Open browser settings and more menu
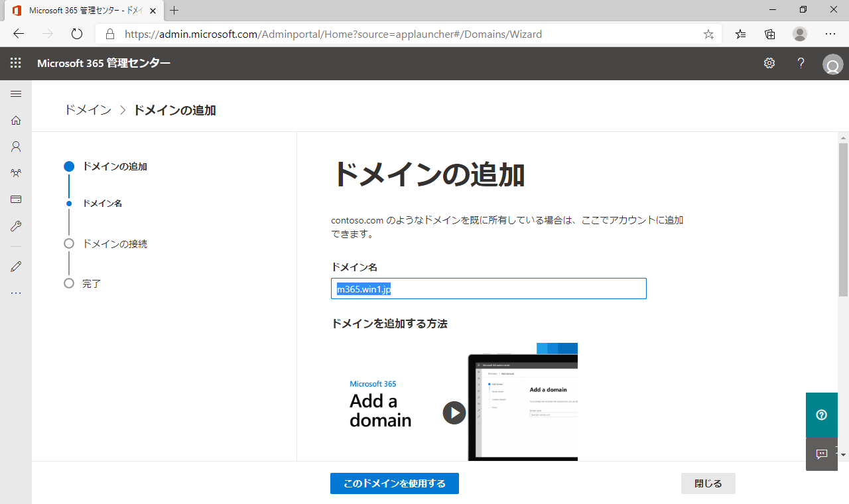Image resolution: width=849 pixels, height=504 pixels. pyautogui.click(x=830, y=34)
